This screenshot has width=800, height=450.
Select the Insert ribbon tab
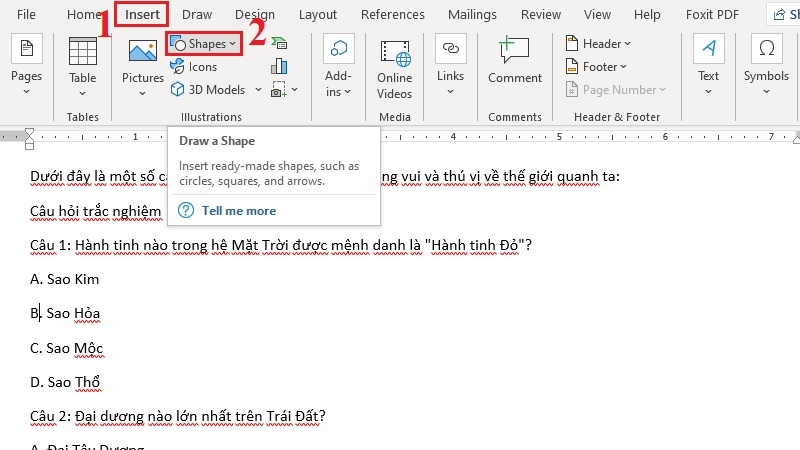click(x=142, y=14)
